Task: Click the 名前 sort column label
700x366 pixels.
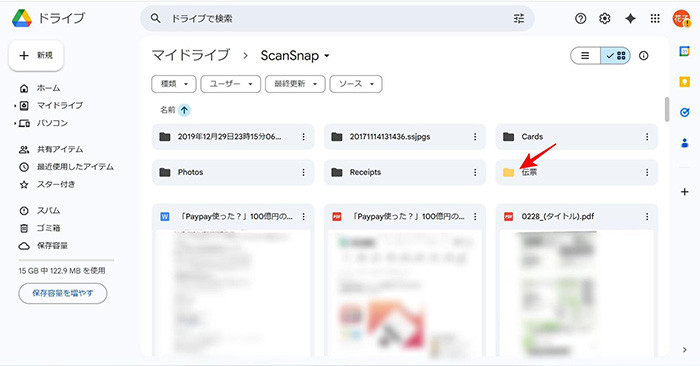Action: pyautogui.click(x=167, y=110)
